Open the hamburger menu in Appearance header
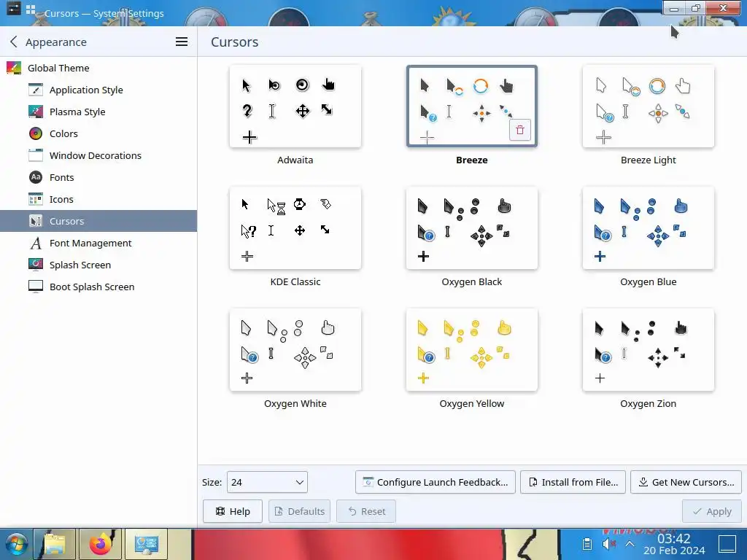This screenshot has width=747, height=560. tap(182, 42)
